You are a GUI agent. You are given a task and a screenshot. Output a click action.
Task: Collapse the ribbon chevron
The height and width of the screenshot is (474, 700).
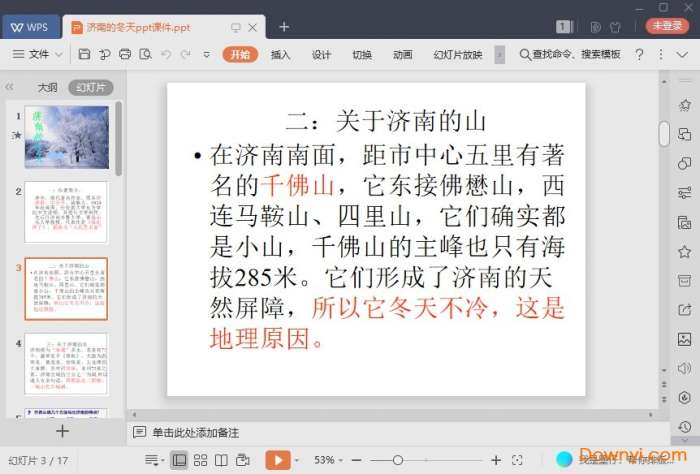(682, 54)
